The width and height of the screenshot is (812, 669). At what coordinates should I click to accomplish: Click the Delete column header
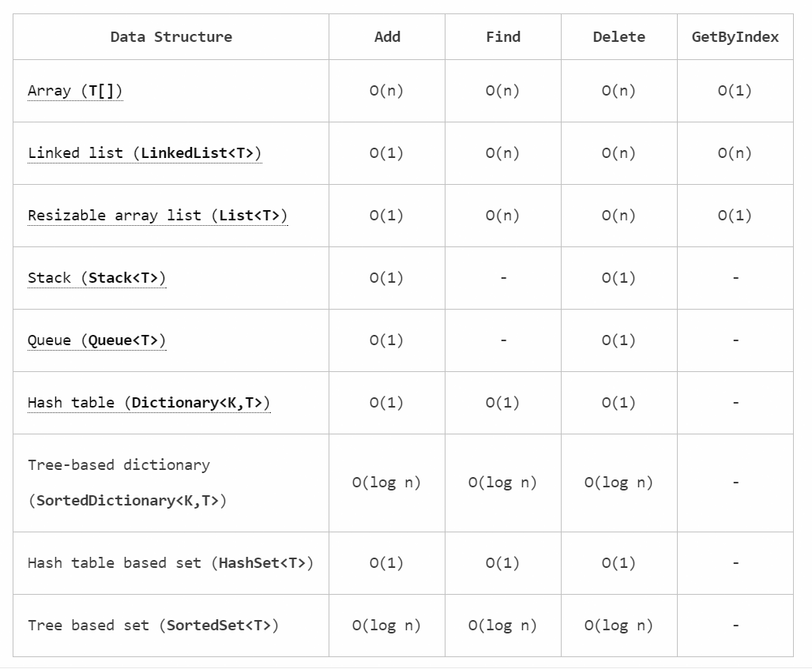tap(618, 37)
